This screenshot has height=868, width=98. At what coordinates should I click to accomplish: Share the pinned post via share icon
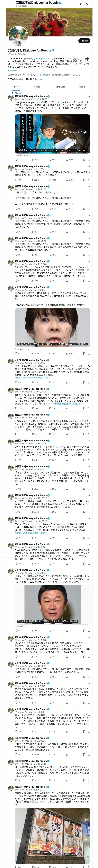tap(89, 160)
